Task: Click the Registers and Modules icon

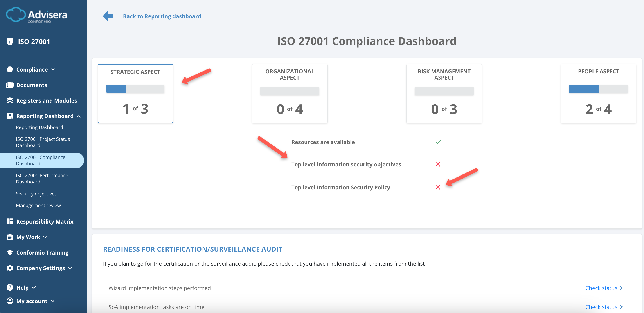Action: click(x=9, y=100)
